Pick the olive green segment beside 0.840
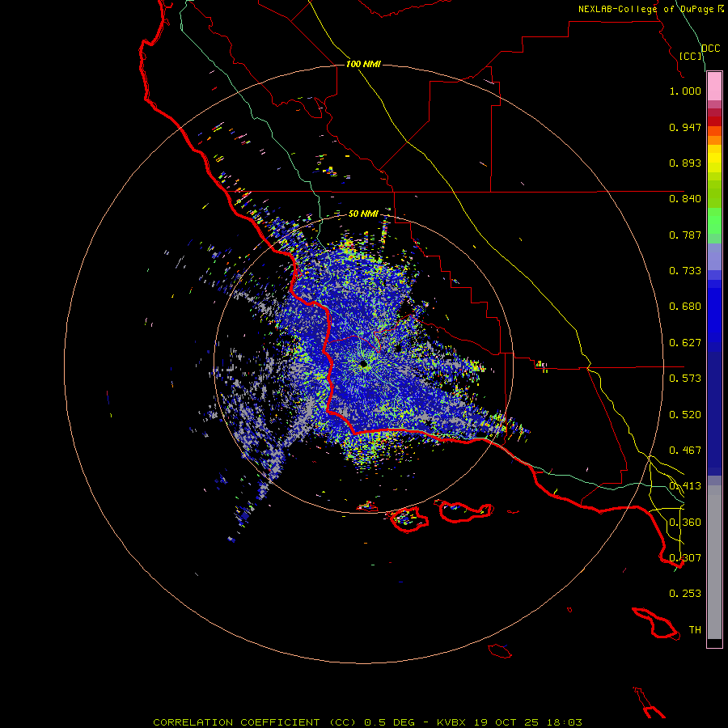This screenshot has width=728, height=728. pyautogui.click(x=714, y=194)
